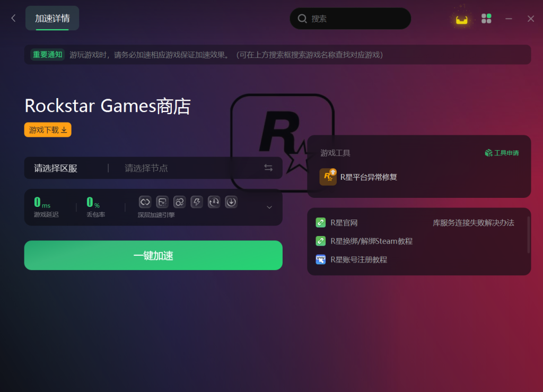Go back using the left arrow

tap(13, 19)
